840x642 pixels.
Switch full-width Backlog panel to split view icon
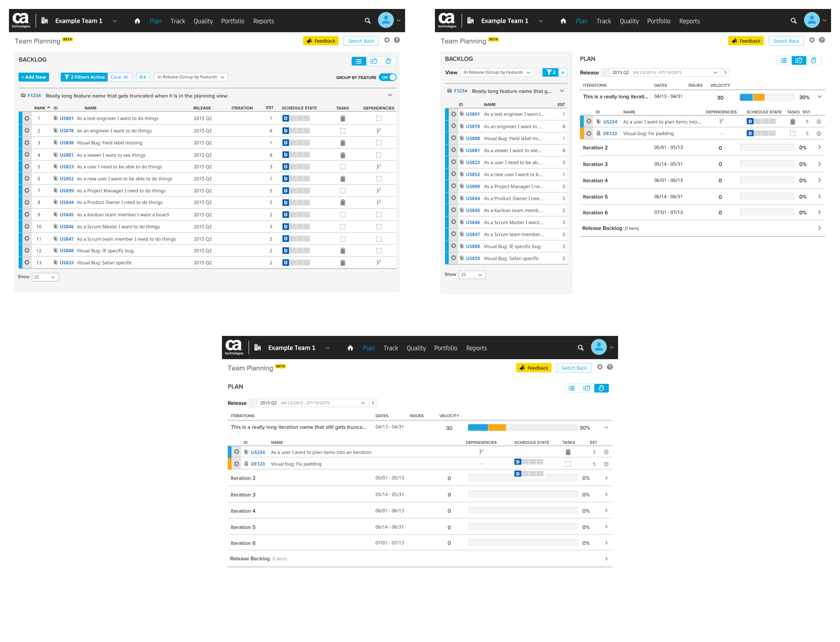(x=373, y=61)
